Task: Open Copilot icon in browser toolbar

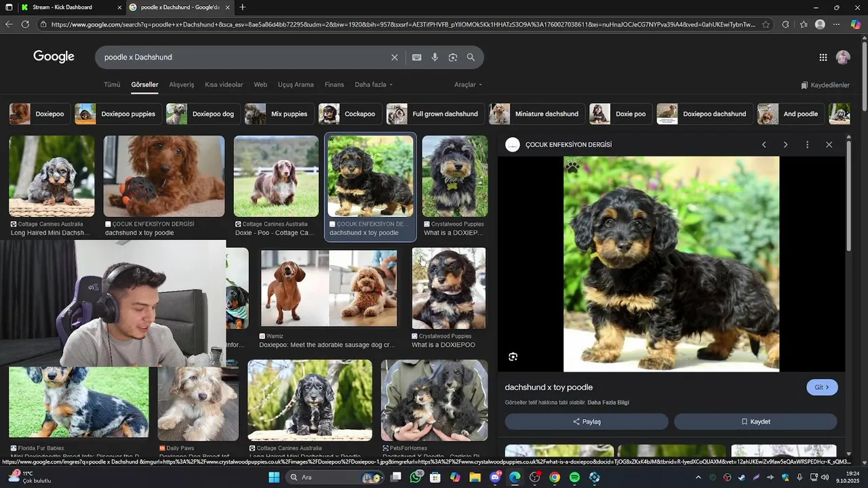Action: [x=856, y=24]
